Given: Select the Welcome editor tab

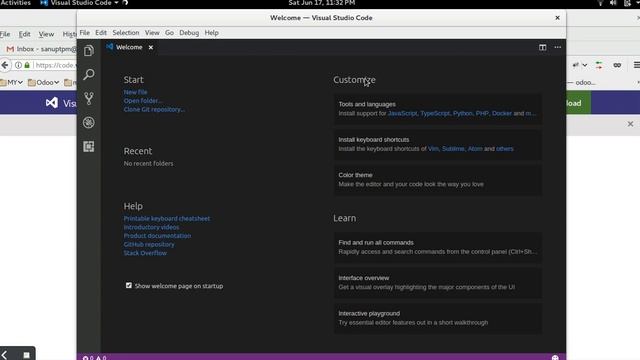Looking at the screenshot, I should pos(129,47).
